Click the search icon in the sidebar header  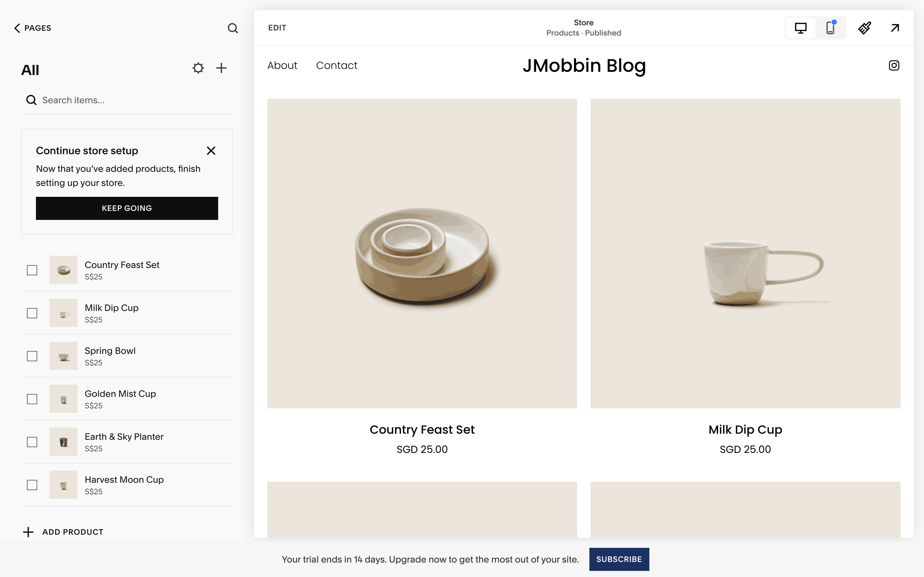coord(233,28)
